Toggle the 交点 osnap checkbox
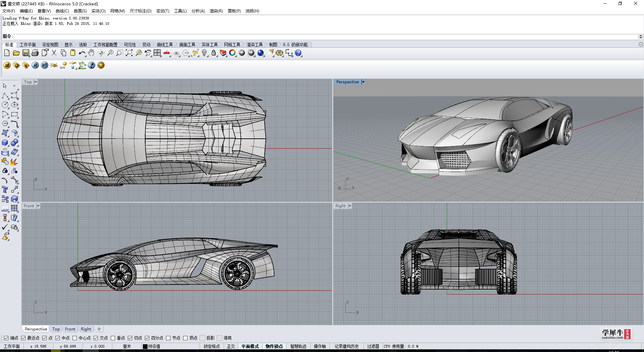The image size is (644, 352). click(x=96, y=338)
